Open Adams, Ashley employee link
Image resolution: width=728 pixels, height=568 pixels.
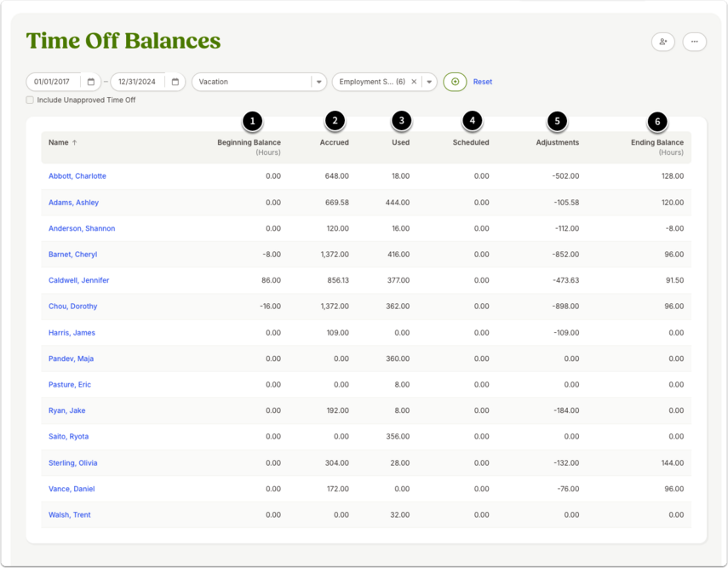pyautogui.click(x=73, y=203)
